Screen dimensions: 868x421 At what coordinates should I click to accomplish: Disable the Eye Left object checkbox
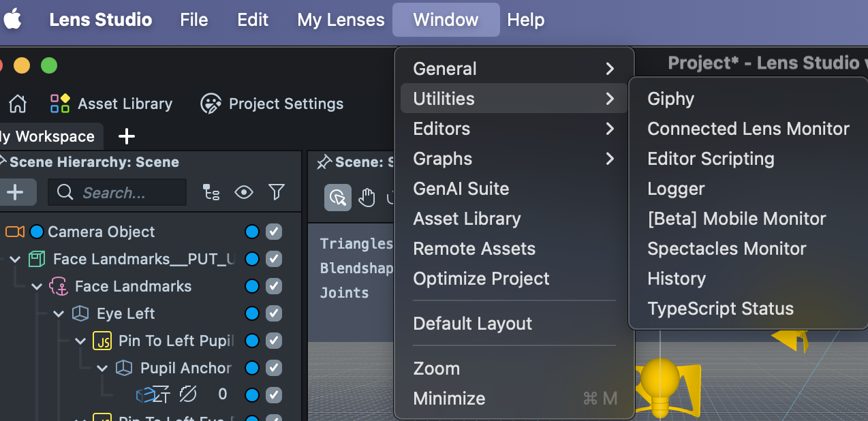(x=274, y=313)
